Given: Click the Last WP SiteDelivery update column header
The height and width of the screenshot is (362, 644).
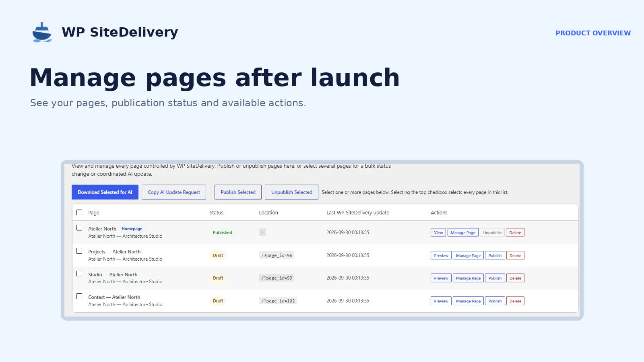Looking at the screenshot, I should [358, 212].
